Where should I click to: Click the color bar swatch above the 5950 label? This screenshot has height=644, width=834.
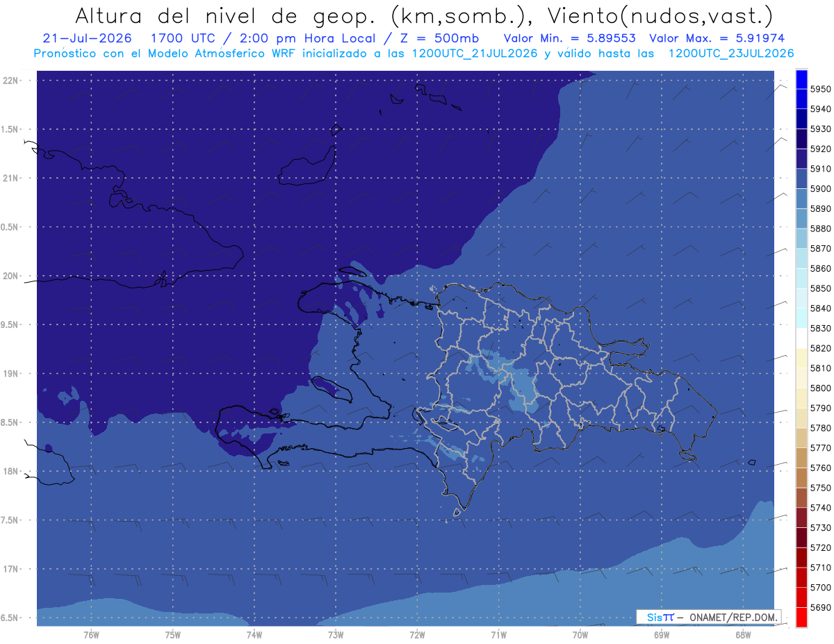(801, 79)
